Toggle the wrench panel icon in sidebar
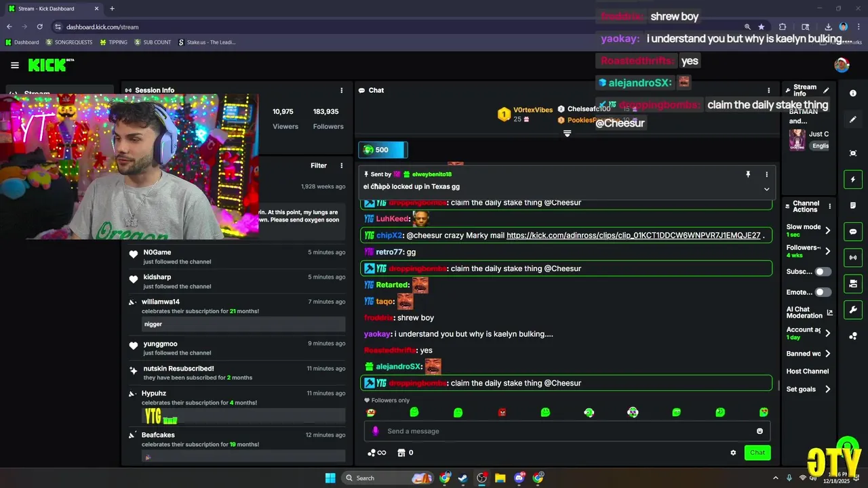This screenshot has height=488, width=868. 853,310
